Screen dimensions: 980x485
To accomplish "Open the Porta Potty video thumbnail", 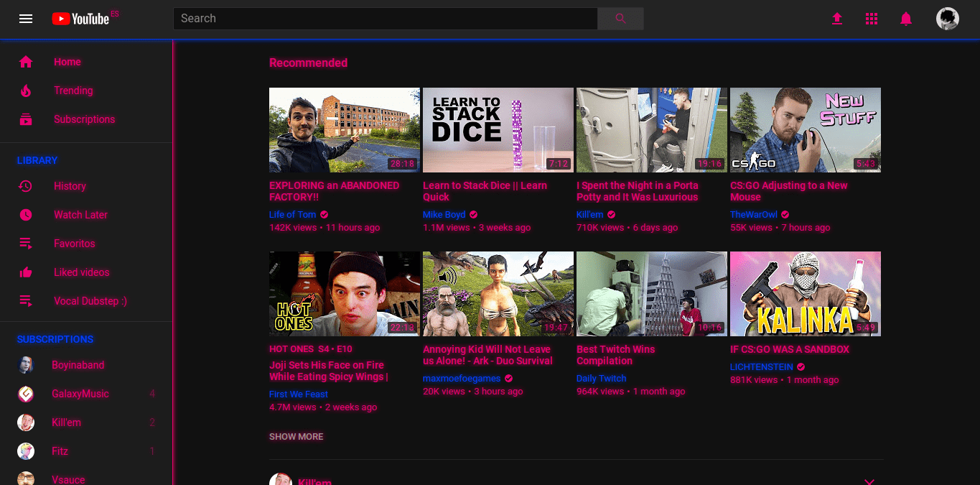I will coord(652,130).
